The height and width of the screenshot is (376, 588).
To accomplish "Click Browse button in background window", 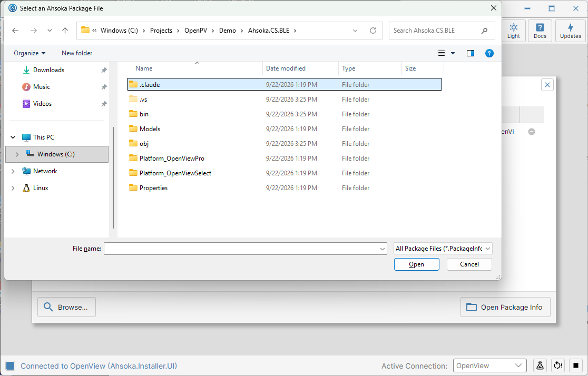I will pos(66,307).
